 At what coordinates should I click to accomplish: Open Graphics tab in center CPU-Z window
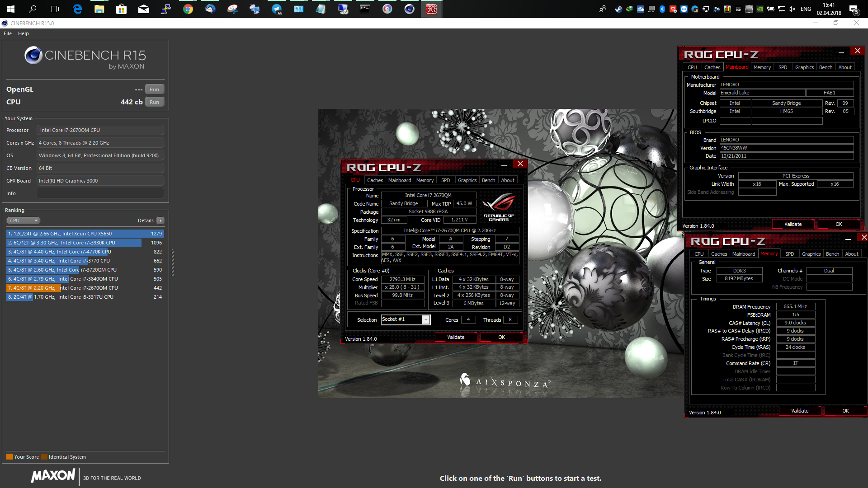click(x=467, y=180)
